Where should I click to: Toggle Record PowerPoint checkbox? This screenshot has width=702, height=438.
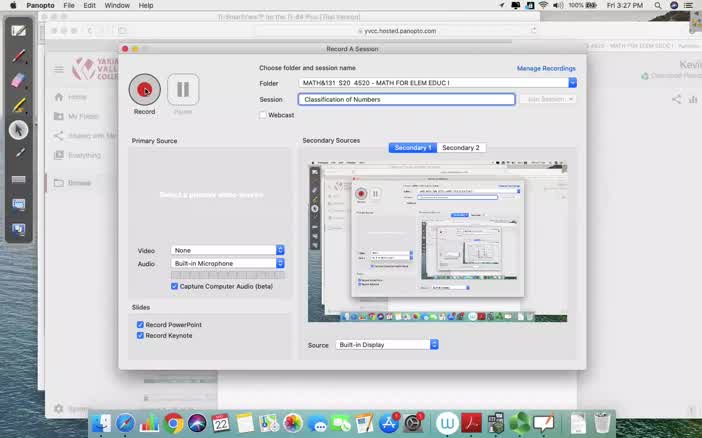pyautogui.click(x=141, y=325)
